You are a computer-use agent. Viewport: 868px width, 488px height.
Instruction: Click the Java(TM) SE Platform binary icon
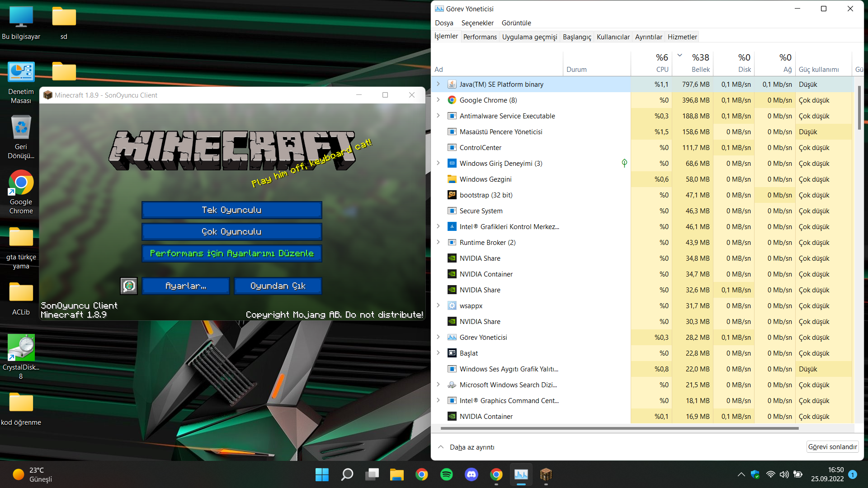point(452,84)
